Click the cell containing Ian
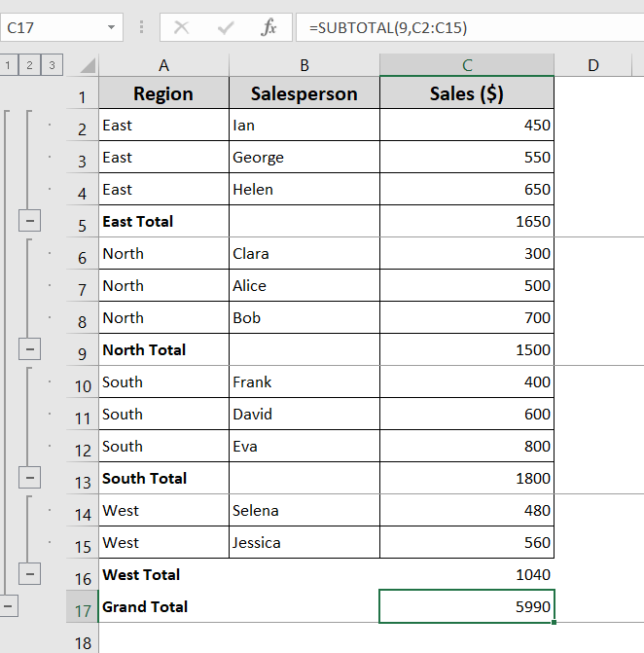 click(304, 125)
